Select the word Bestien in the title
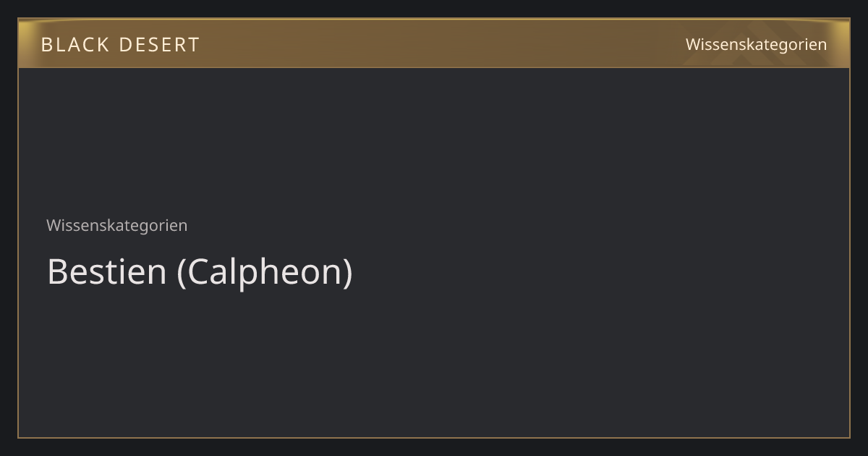 pos(107,272)
